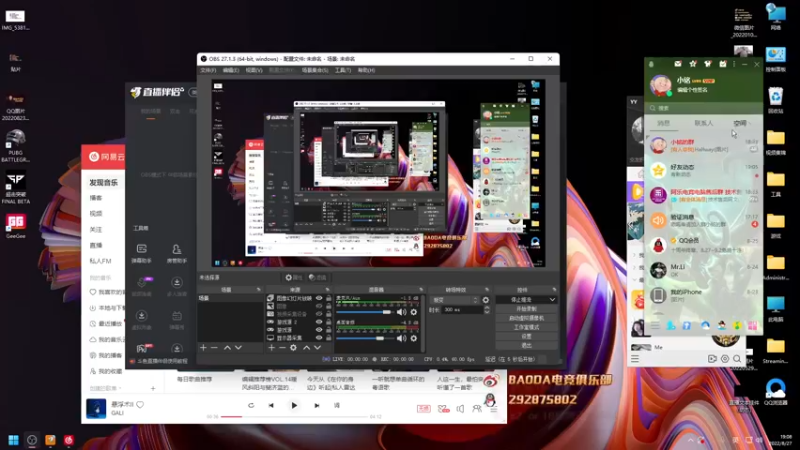Image resolution: width=800 pixels, height=450 pixels.
Task: Open the volume speaker icon in NetEase player
Action: click(460, 409)
